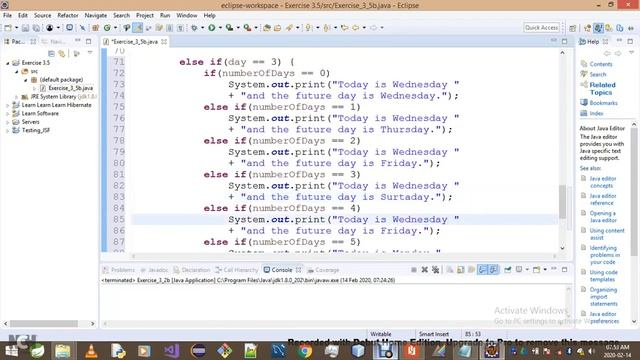Collapse the Exercise 3.5 project node
640x360 pixels.
pos(8,63)
